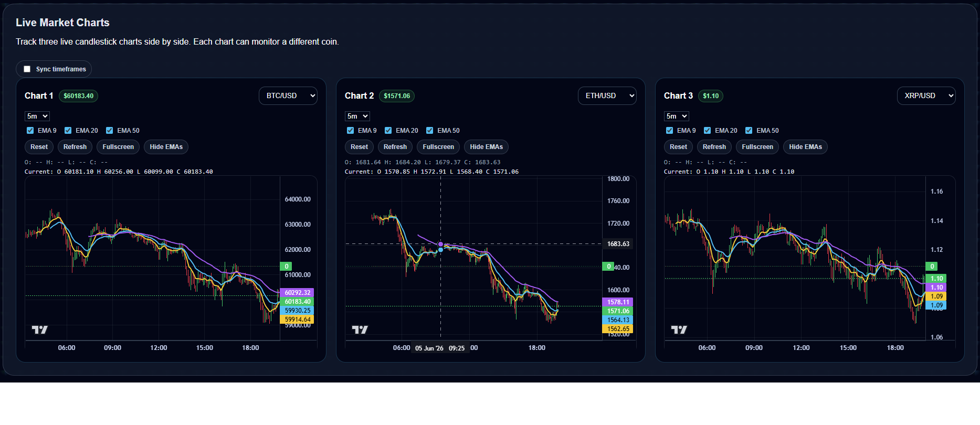Disable EMA 50 in Chart 3
980x425 pixels.
tap(749, 131)
